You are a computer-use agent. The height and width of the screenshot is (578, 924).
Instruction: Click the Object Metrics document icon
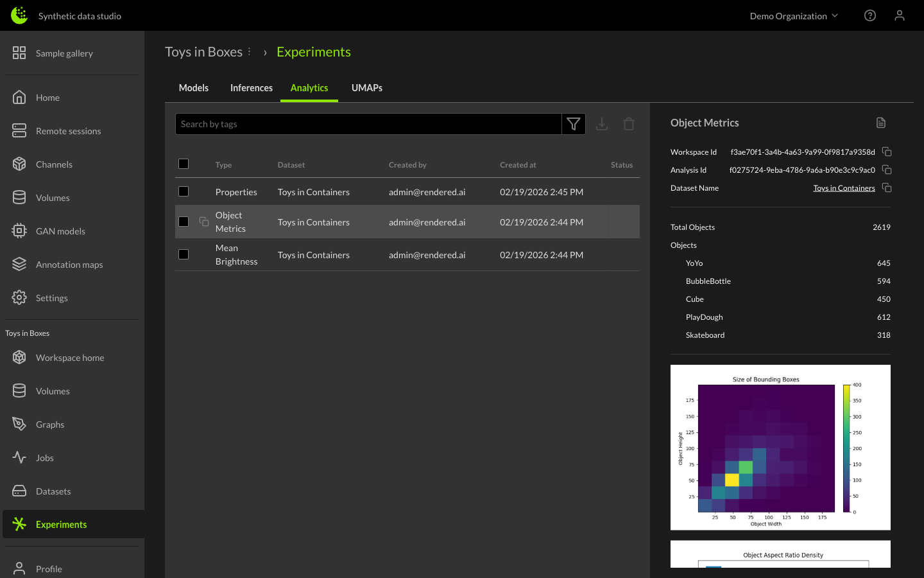coord(881,123)
